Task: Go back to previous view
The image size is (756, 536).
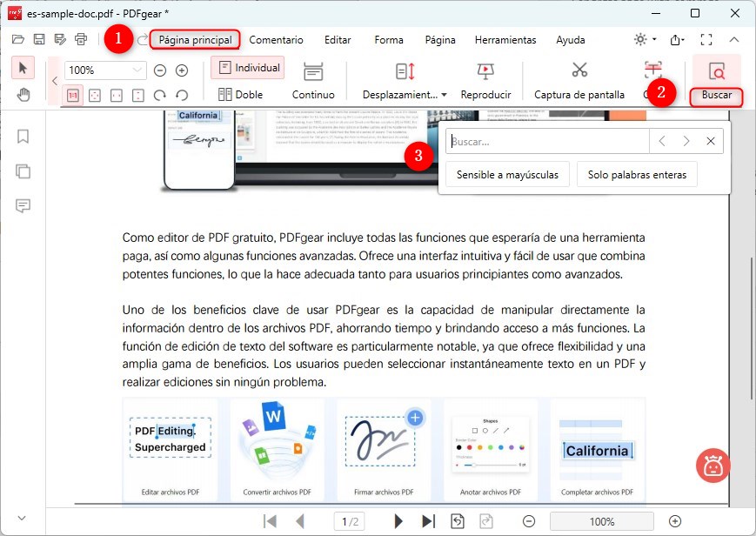Action: tap(458, 521)
